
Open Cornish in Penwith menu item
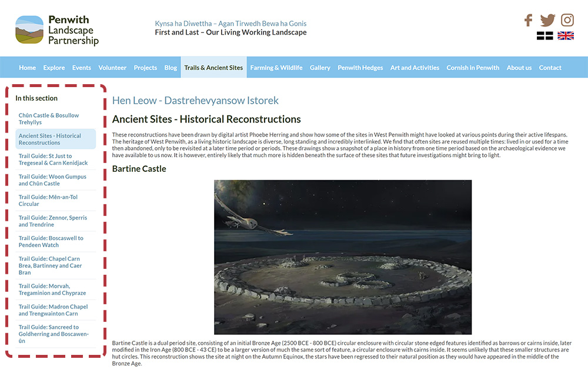[473, 68]
